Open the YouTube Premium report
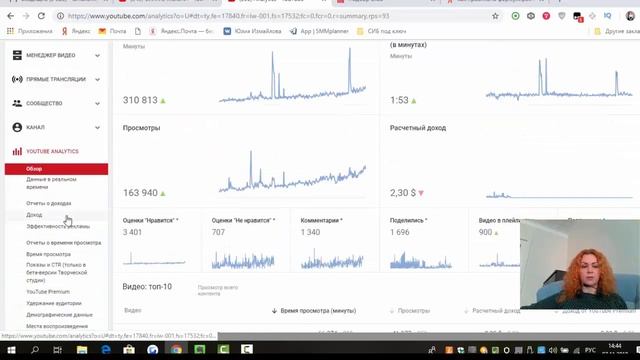The height and width of the screenshot is (360, 640). click(x=48, y=292)
